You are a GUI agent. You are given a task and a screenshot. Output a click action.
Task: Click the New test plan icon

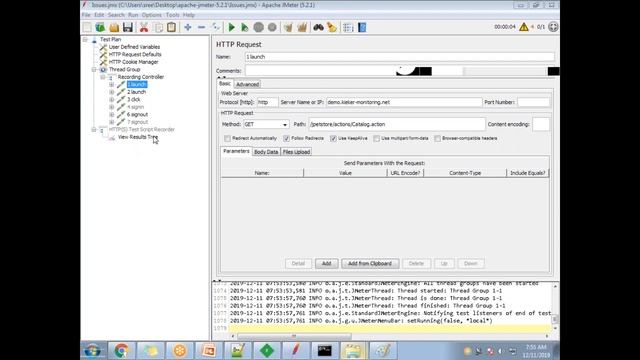click(x=87, y=27)
